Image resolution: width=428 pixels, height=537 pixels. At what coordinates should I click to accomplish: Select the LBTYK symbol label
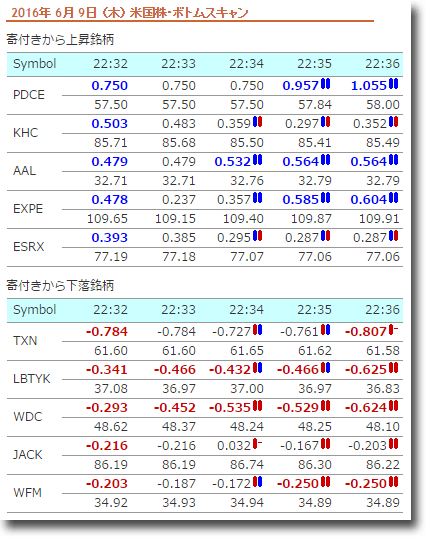pyautogui.click(x=32, y=379)
